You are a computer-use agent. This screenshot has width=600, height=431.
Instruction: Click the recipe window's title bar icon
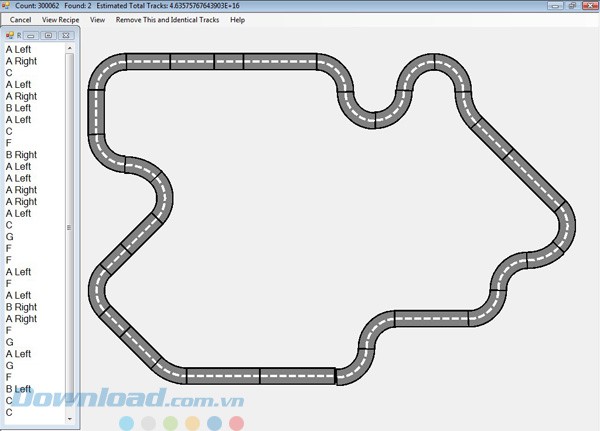(x=10, y=35)
